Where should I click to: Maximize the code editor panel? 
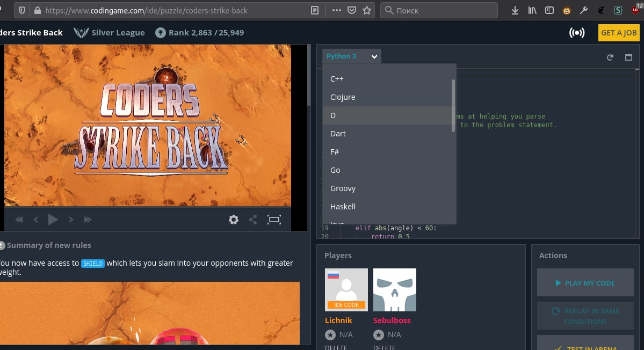[x=628, y=57]
